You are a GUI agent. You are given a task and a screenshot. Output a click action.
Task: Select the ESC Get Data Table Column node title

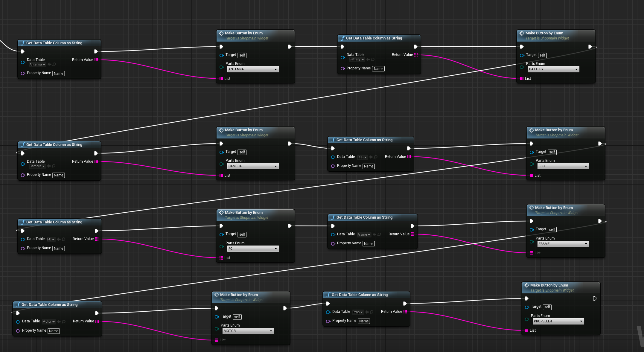pyautogui.click(x=364, y=140)
